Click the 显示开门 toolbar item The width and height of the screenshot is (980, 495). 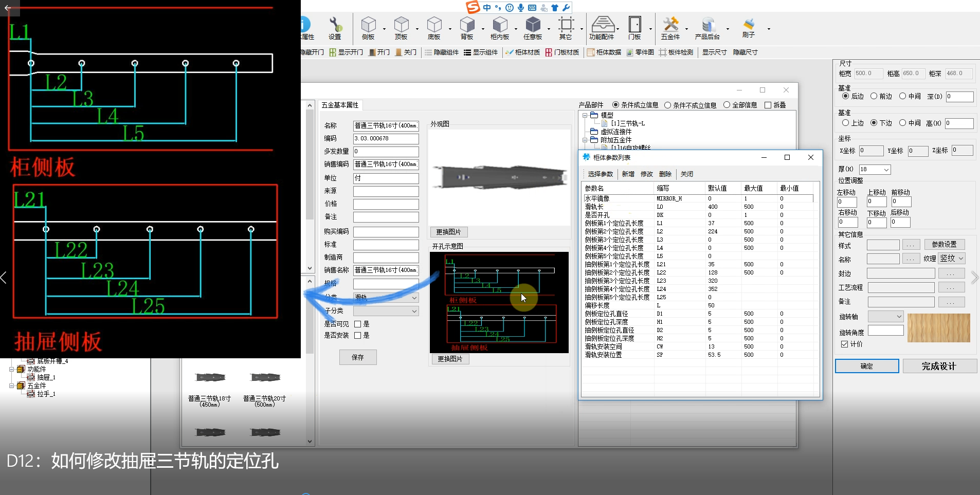point(347,52)
